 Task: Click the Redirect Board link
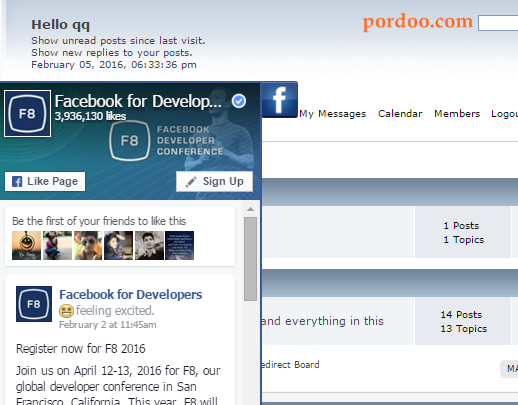click(291, 365)
